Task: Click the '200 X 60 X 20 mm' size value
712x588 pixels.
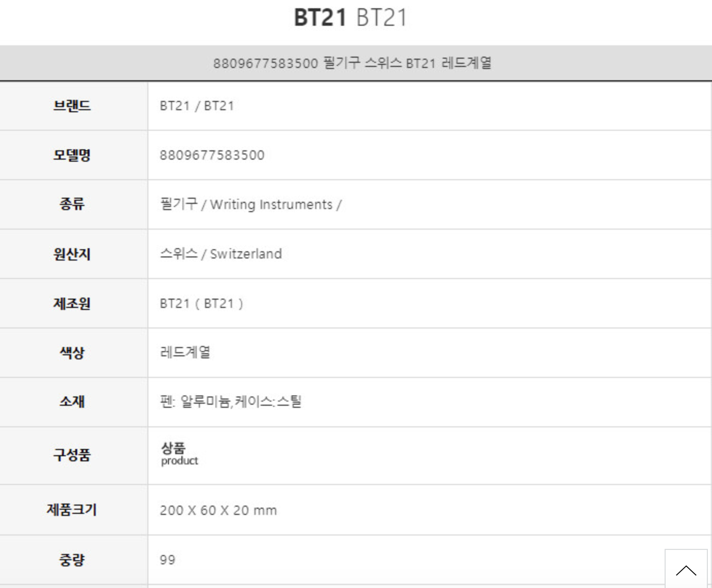Action: 218,510
